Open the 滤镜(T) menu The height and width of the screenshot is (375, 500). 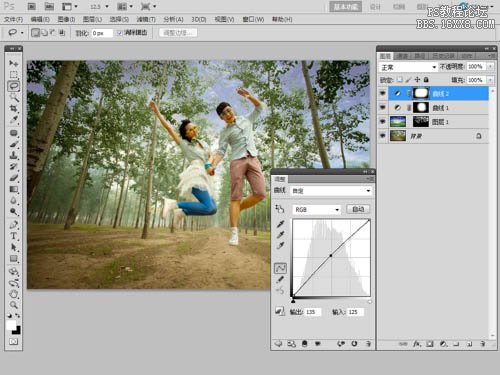pos(146,19)
